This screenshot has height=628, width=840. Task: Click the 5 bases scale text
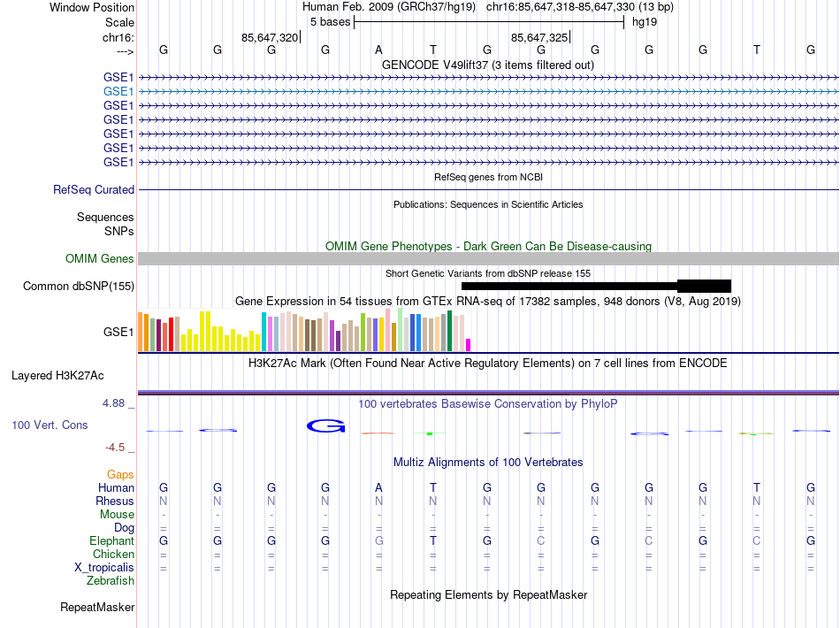330,22
